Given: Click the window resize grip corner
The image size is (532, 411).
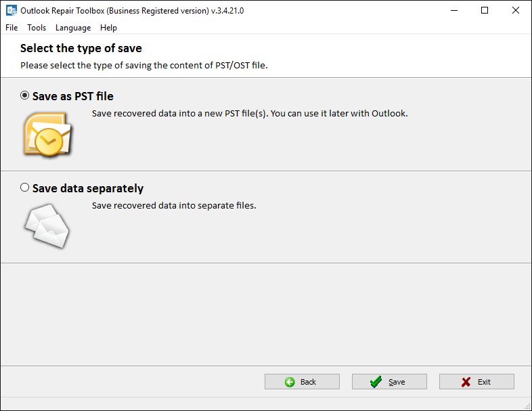Looking at the screenshot, I should point(527,406).
